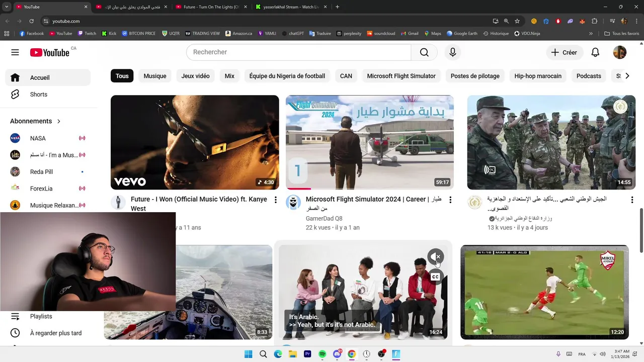
Task: Open Chrome three-dot menu
Action: click(636, 21)
